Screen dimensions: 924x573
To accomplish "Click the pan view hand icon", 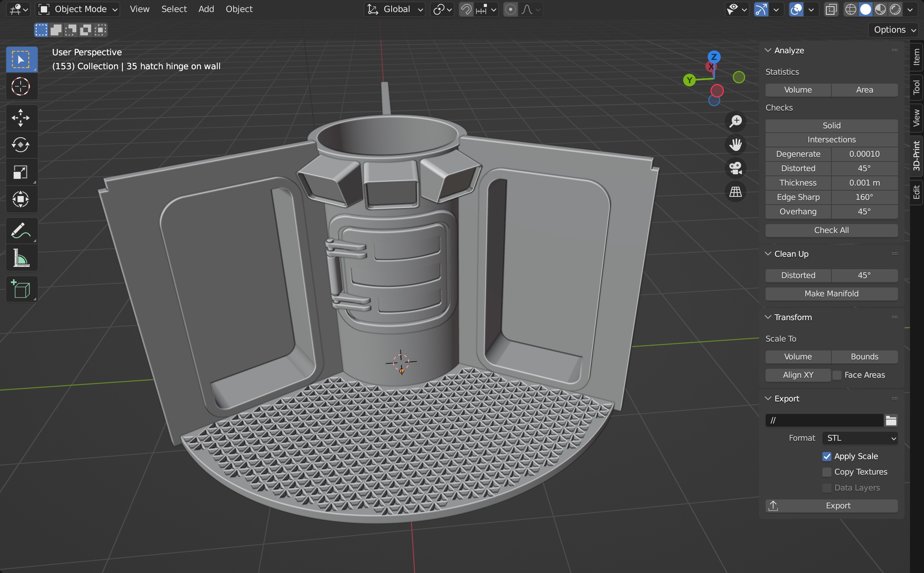I will [x=736, y=145].
